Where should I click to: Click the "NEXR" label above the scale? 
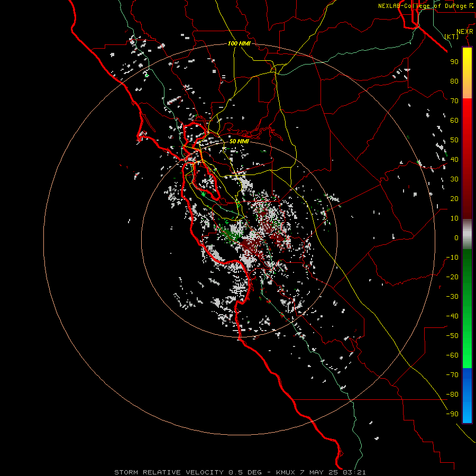coord(465,32)
